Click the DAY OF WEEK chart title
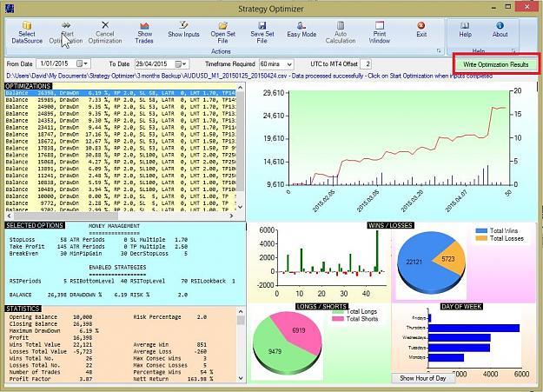This screenshot has height=392, width=543. pyautogui.click(x=461, y=307)
